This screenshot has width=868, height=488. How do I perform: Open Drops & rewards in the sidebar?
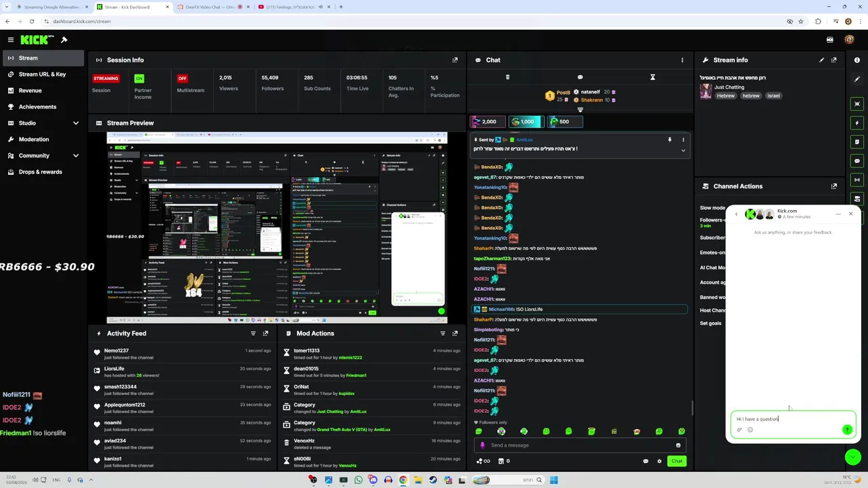(x=42, y=171)
